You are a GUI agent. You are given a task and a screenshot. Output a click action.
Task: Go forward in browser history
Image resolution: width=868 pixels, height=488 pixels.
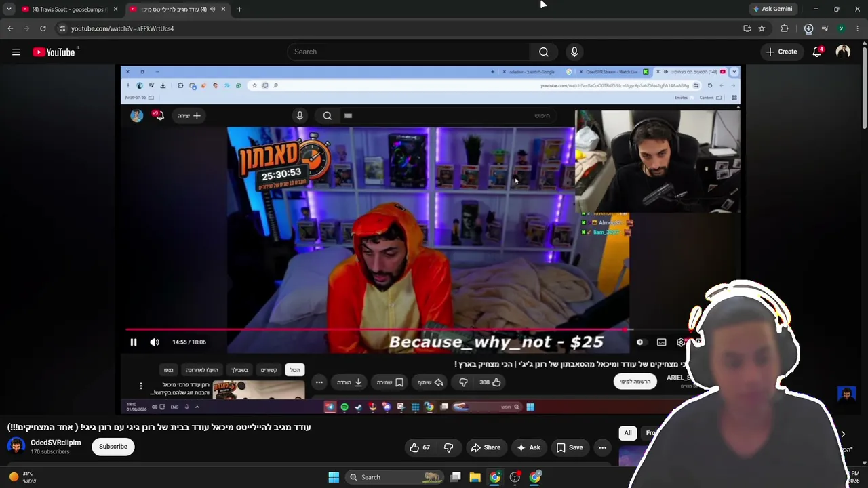click(26, 28)
